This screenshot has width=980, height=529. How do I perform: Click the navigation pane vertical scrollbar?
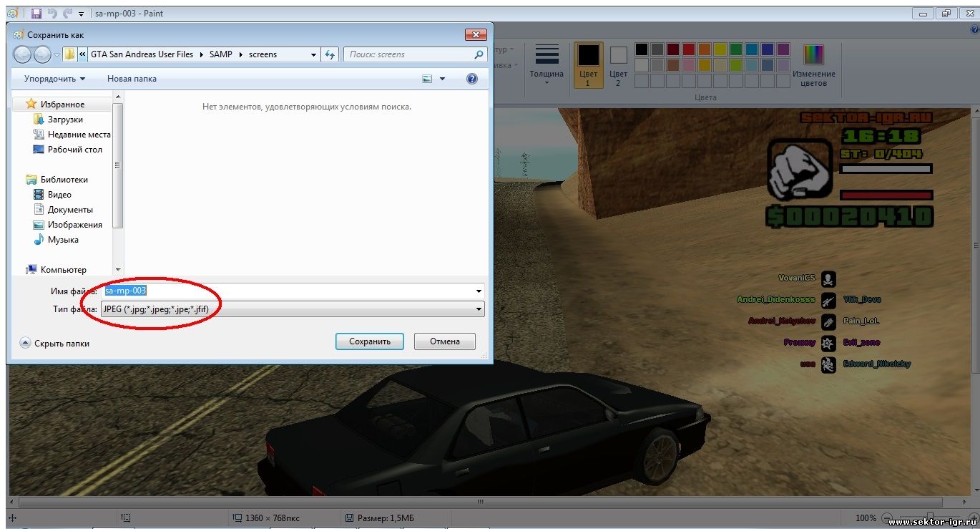pos(118,166)
